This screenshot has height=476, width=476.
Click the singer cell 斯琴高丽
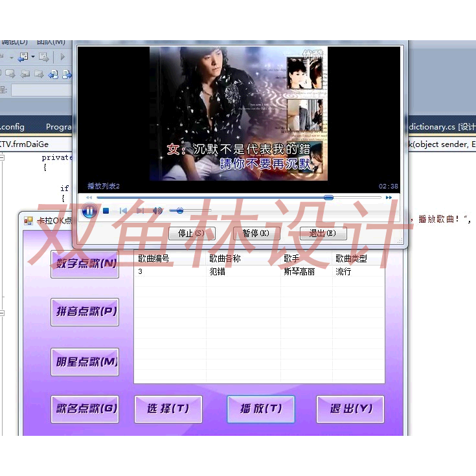[x=299, y=271]
